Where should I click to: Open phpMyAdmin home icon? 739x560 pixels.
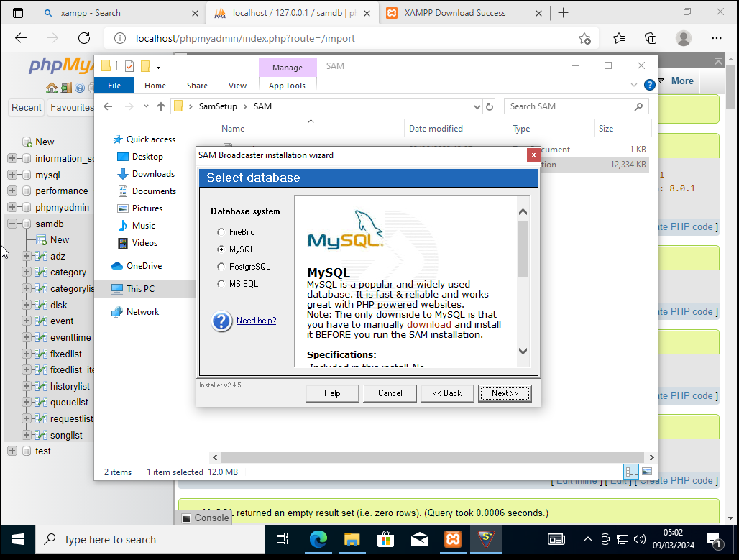pos(52,88)
